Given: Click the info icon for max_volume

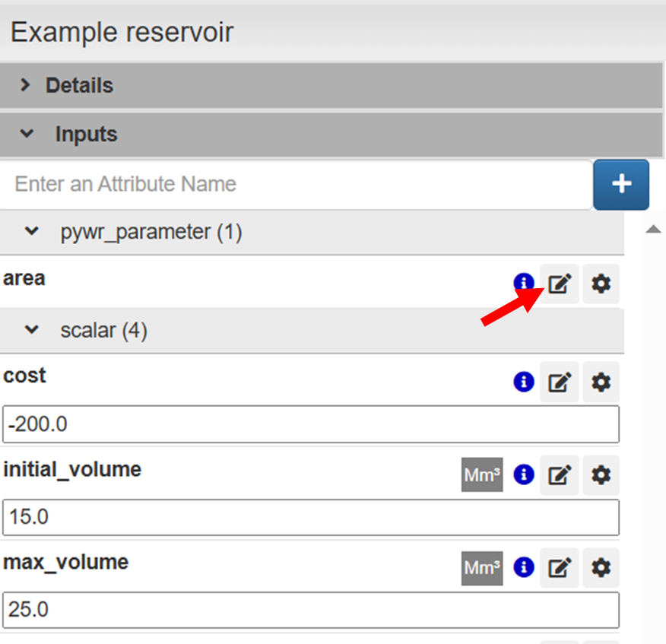Looking at the screenshot, I should [524, 567].
